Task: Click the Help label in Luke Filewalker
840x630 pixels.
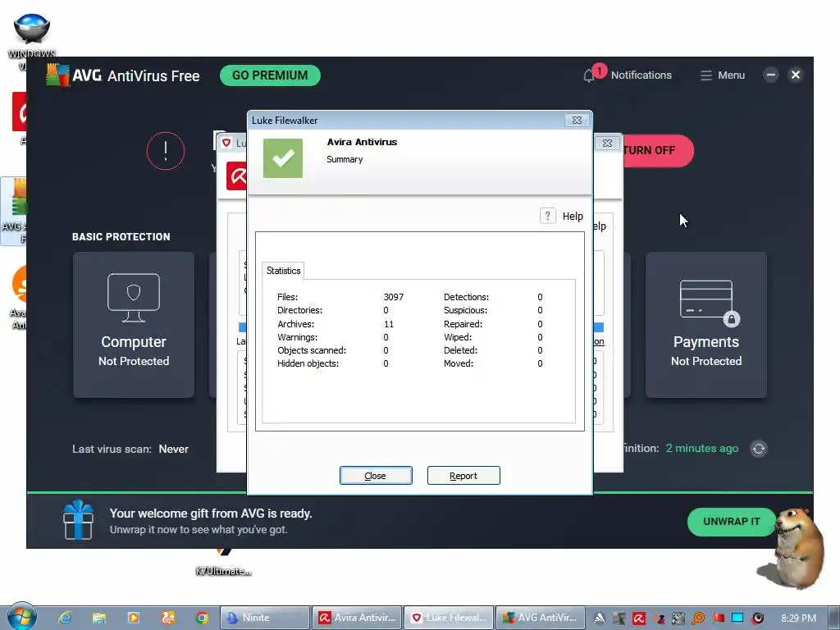Action: (x=573, y=217)
